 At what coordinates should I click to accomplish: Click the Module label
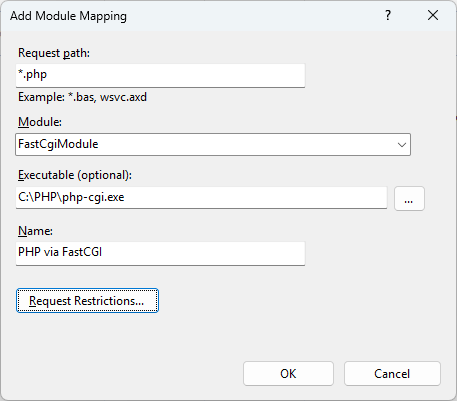point(40,122)
